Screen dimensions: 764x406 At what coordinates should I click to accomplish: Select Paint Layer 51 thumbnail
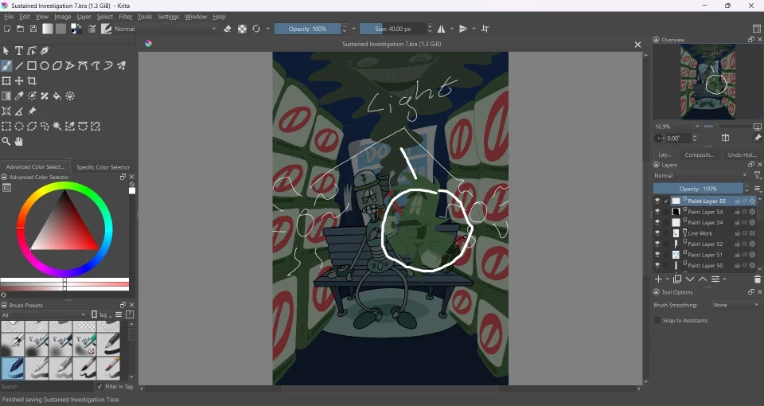pyautogui.click(x=676, y=254)
